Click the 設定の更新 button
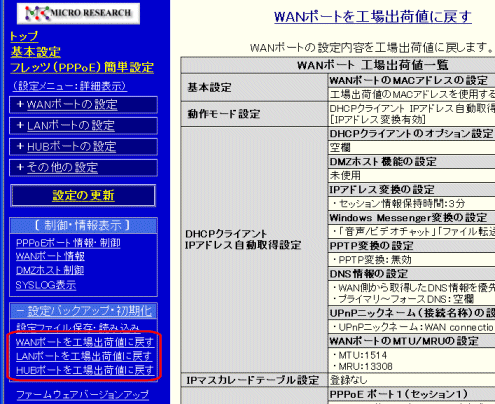Screen dimensions: 495x404 83,195
